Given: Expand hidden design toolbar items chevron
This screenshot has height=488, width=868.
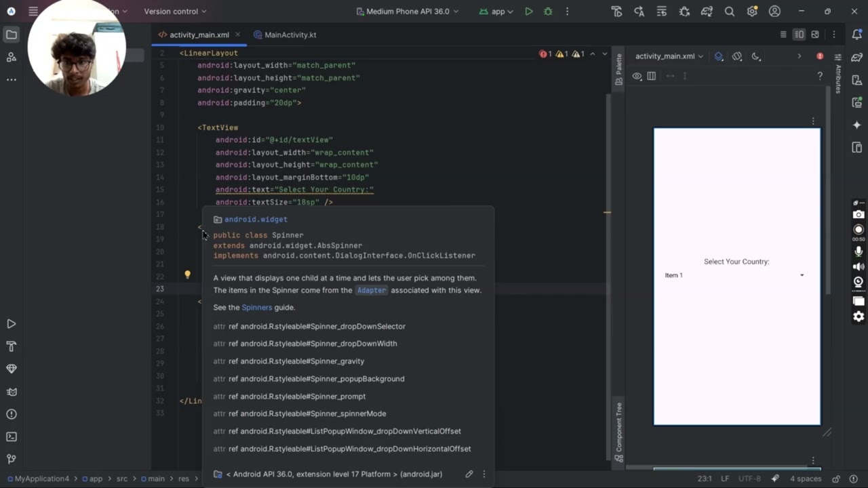Looking at the screenshot, I should (800, 56).
